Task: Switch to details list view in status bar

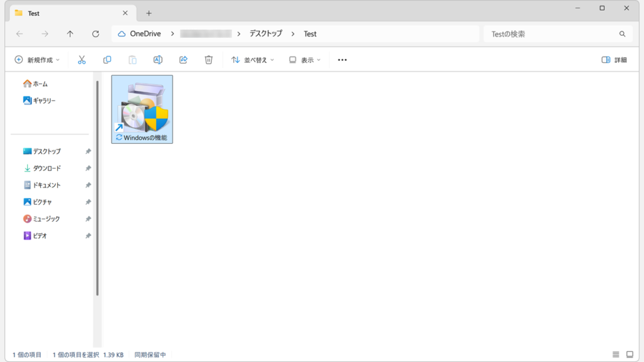Action: (616, 355)
